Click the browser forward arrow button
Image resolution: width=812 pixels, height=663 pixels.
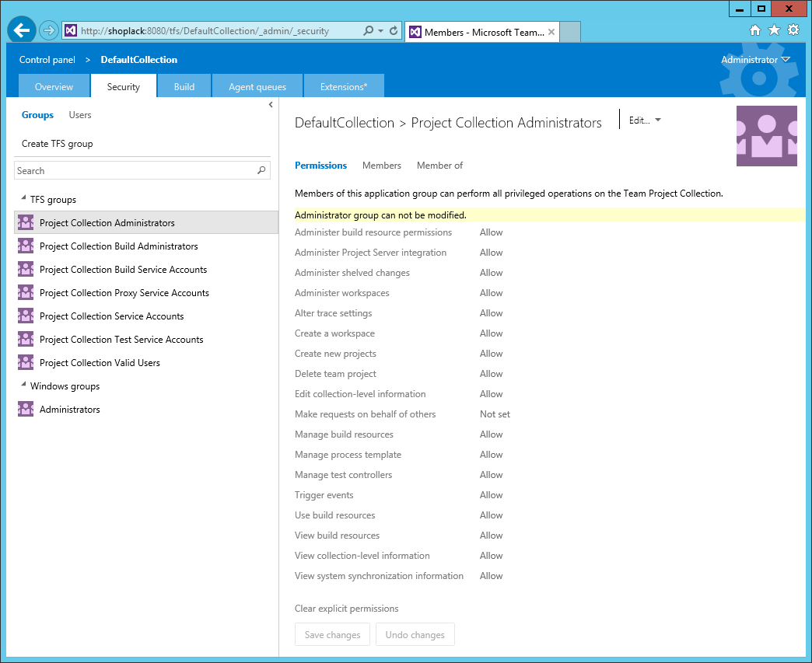pos(49,30)
